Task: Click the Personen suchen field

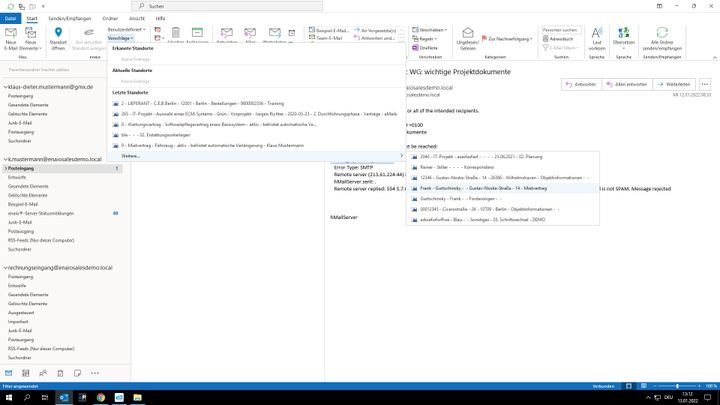Action: [561, 30]
